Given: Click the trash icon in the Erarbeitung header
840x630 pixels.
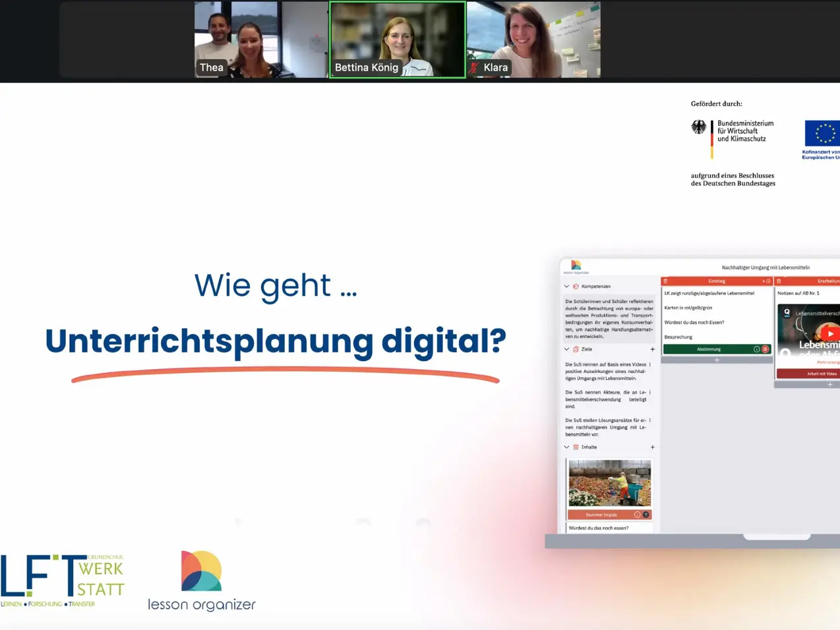Looking at the screenshot, I should click(x=779, y=281).
